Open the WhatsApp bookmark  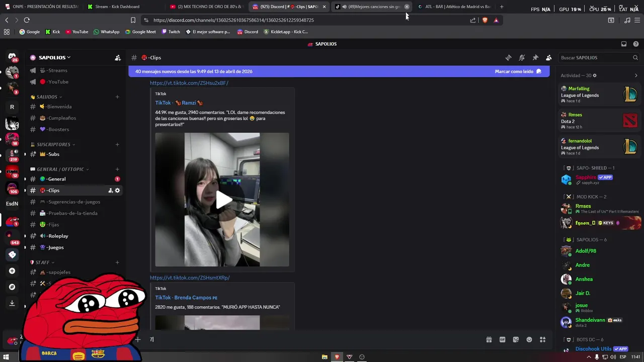[x=106, y=32]
